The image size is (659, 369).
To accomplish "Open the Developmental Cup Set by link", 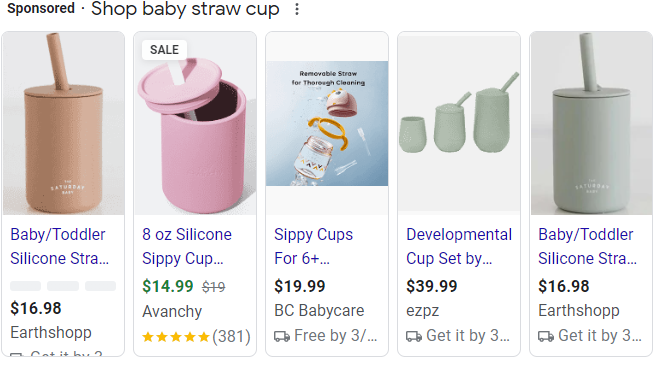I will point(459,246).
